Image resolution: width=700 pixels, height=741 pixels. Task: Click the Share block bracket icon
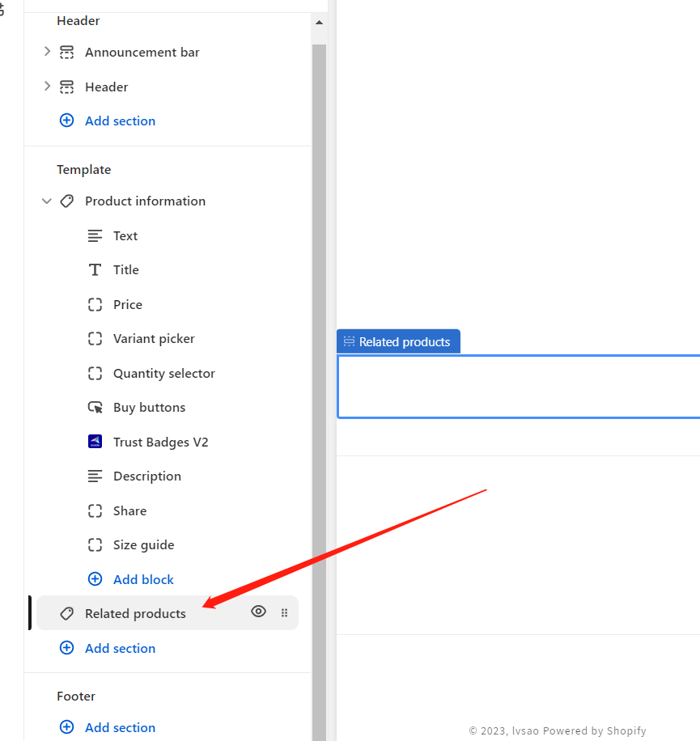tap(95, 511)
